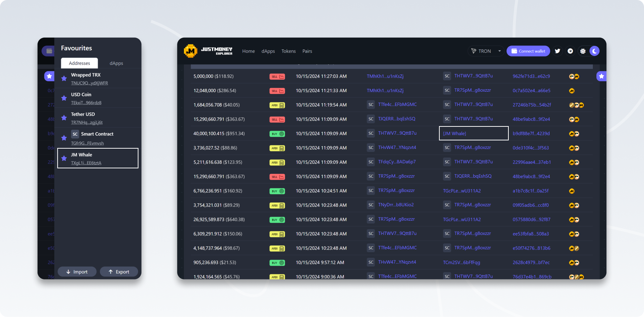Viewport: 644px width, 317px height.
Task: Open Smart Contract address TGfr9G...FEvmvsh
Action: (x=87, y=143)
